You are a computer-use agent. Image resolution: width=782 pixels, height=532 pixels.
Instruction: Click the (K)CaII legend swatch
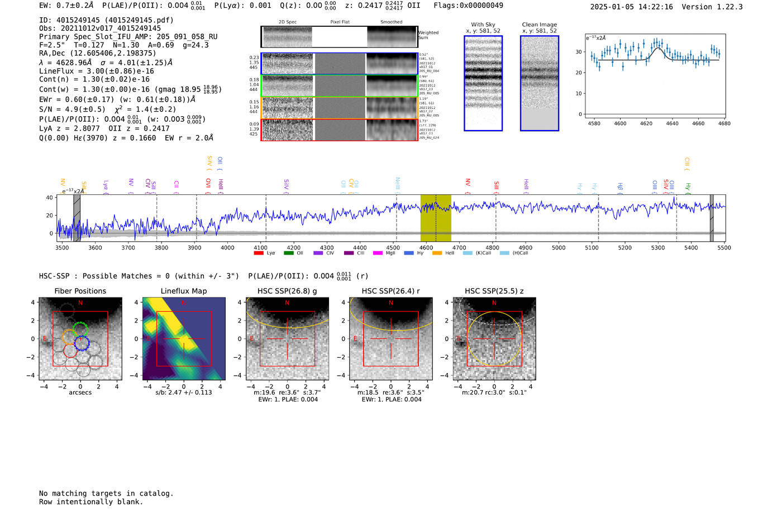(x=468, y=253)
